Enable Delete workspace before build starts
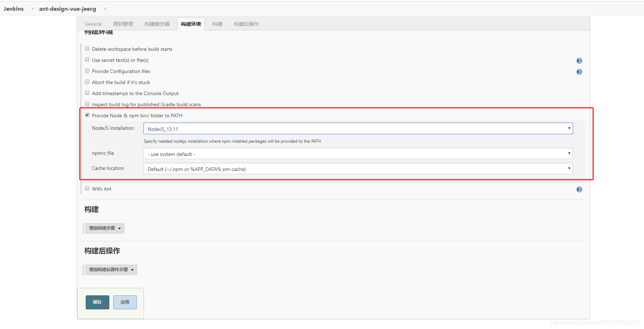Image resolution: width=644 pixels, height=329 pixels. pyautogui.click(x=87, y=48)
